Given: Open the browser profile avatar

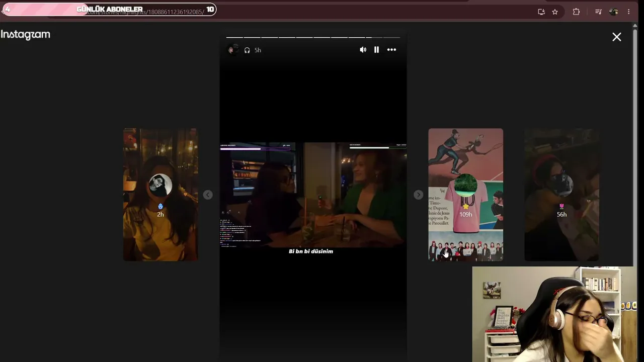Looking at the screenshot, I should point(613,12).
